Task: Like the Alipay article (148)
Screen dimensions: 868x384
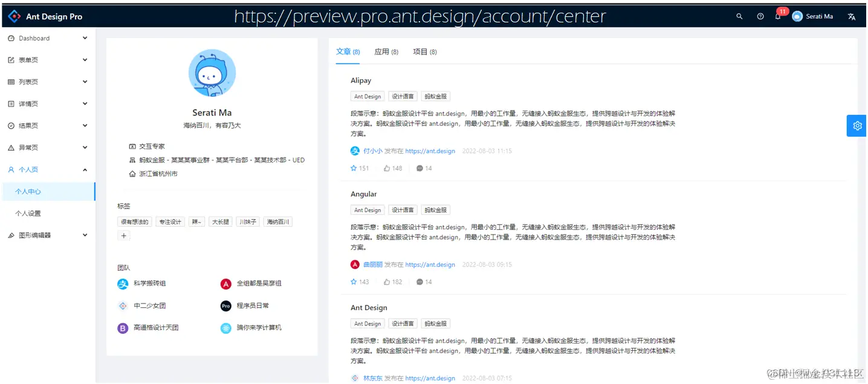Action: click(x=387, y=168)
